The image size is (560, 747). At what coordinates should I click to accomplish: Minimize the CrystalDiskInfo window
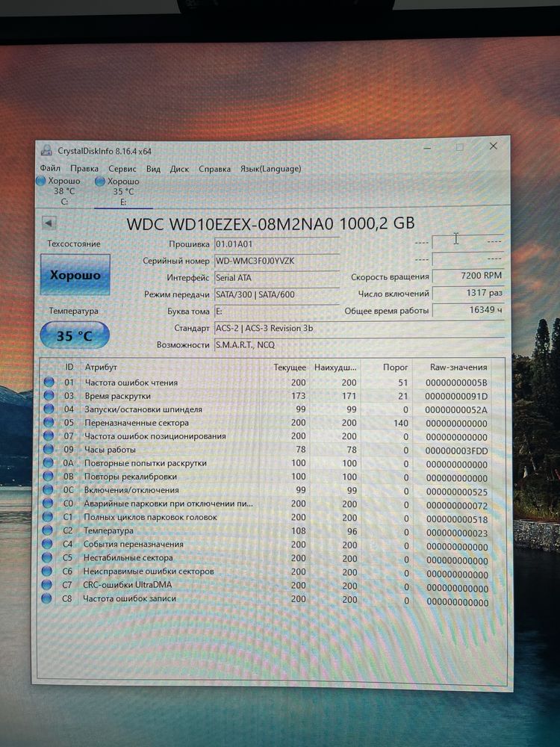point(427,148)
